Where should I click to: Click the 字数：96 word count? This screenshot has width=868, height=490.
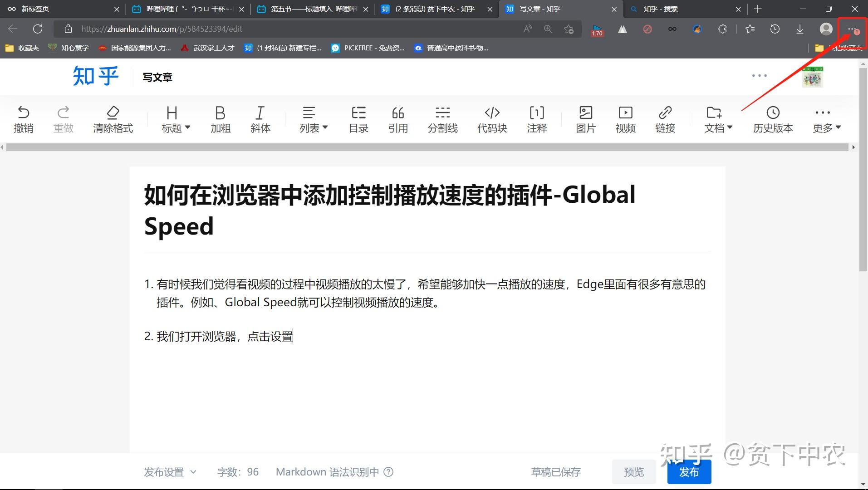click(x=238, y=472)
